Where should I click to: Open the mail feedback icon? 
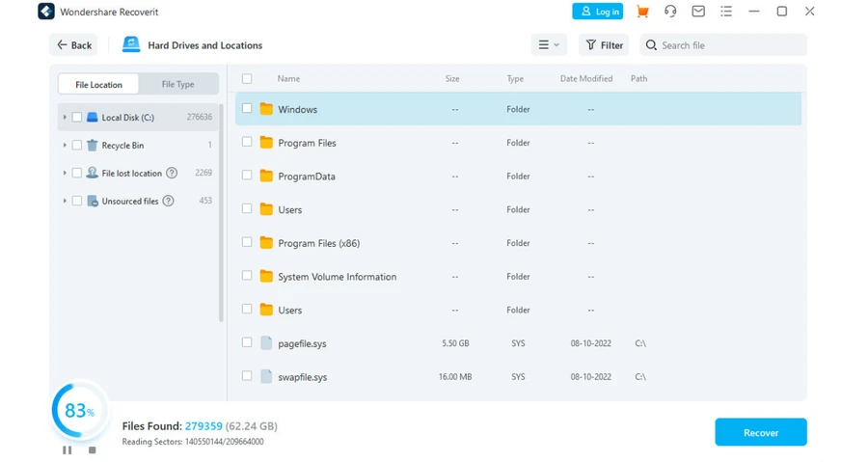(698, 11)
